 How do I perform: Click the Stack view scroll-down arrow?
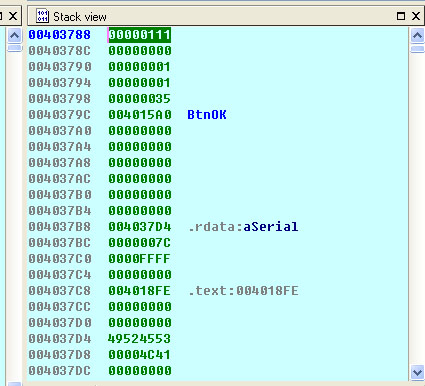(x=417, y=372)
